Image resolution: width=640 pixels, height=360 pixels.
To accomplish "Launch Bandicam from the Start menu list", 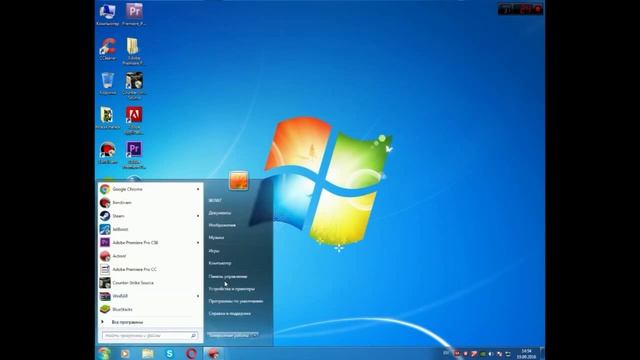I will (150, 202).
